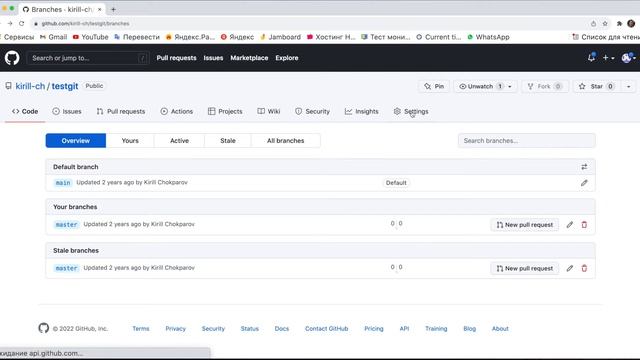
Task: Open the Docs footer link
Action: (x=282, y=329)
